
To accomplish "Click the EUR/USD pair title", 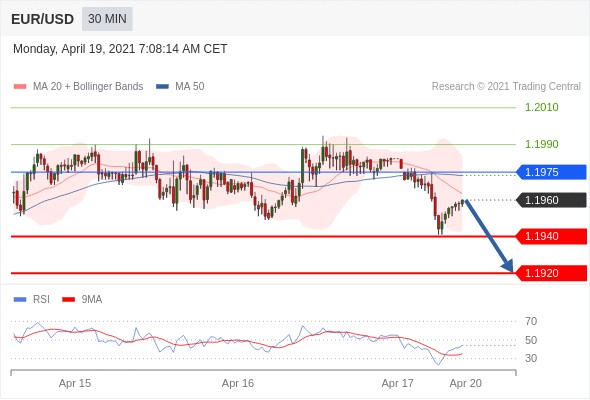I will [43, 19].
